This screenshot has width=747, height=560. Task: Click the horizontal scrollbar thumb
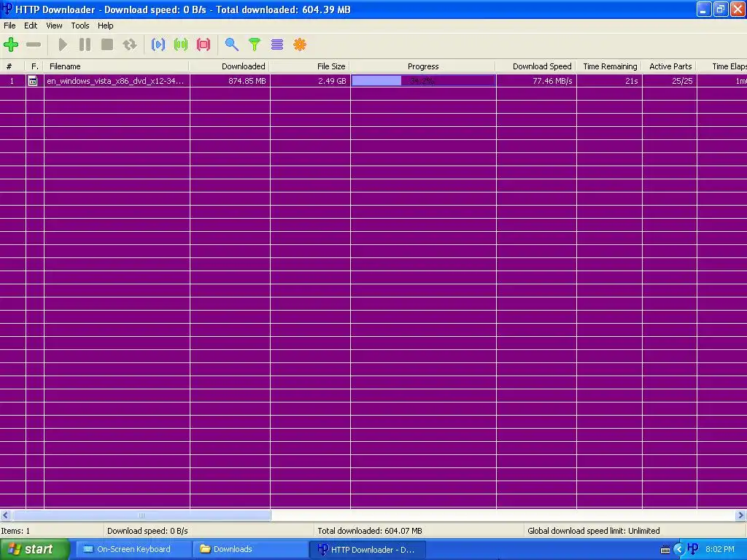[142, 516]
